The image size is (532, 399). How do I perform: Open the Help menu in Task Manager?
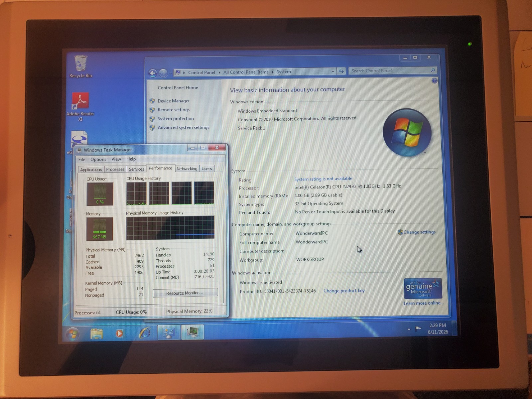pyautogui.click(x=131, y=159)
